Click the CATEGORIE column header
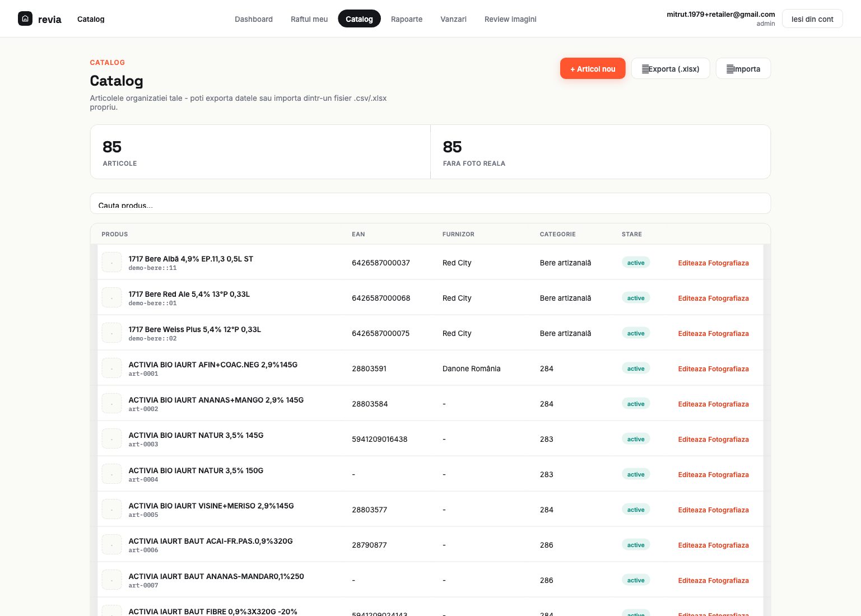861x616 pixels. (557, 234)
